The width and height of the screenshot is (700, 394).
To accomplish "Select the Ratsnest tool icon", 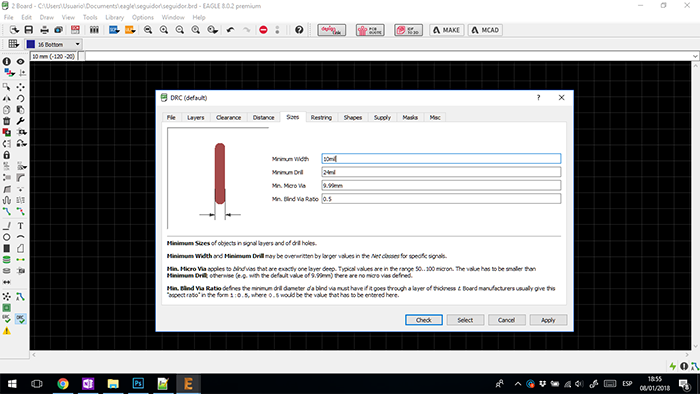I will coord(7,297).
